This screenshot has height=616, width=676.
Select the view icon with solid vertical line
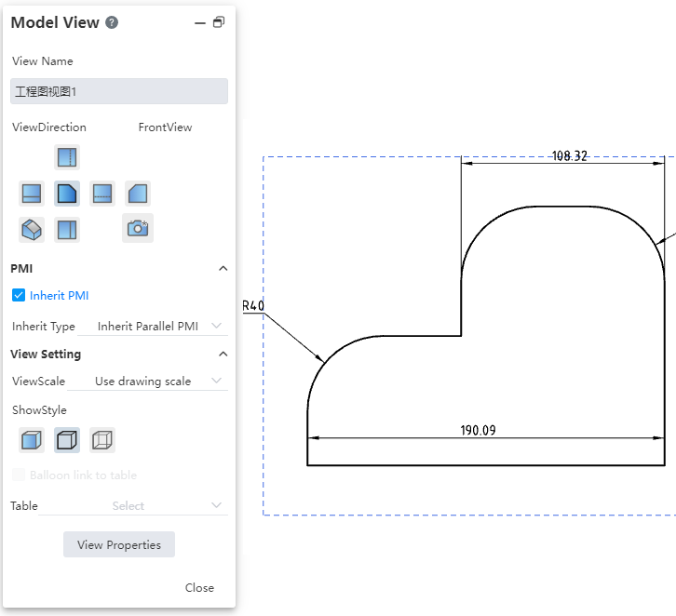point(67,230)
